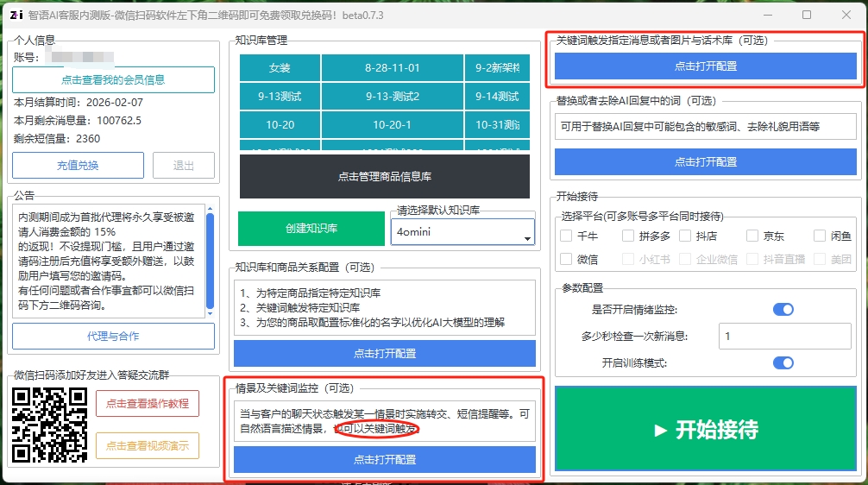Tick the 微信 platform checkbox
Screen dimensions: 868x485
pyautogui.click(x=567, y=259)
